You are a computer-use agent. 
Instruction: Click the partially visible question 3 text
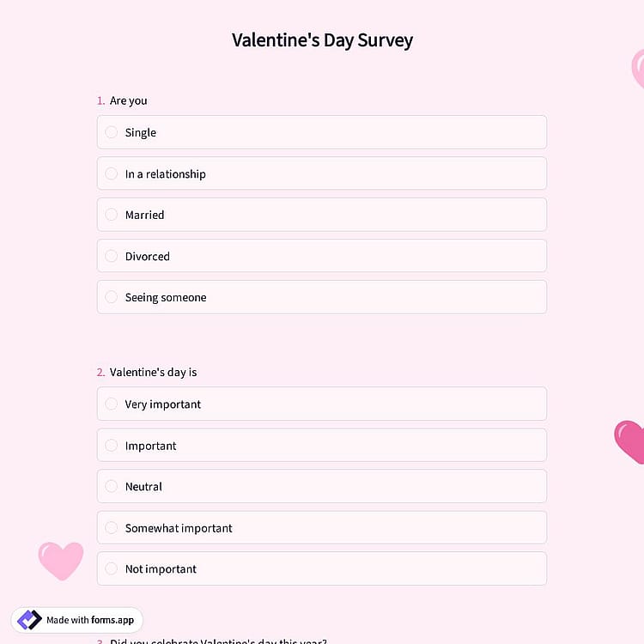[x=218, y=641]
